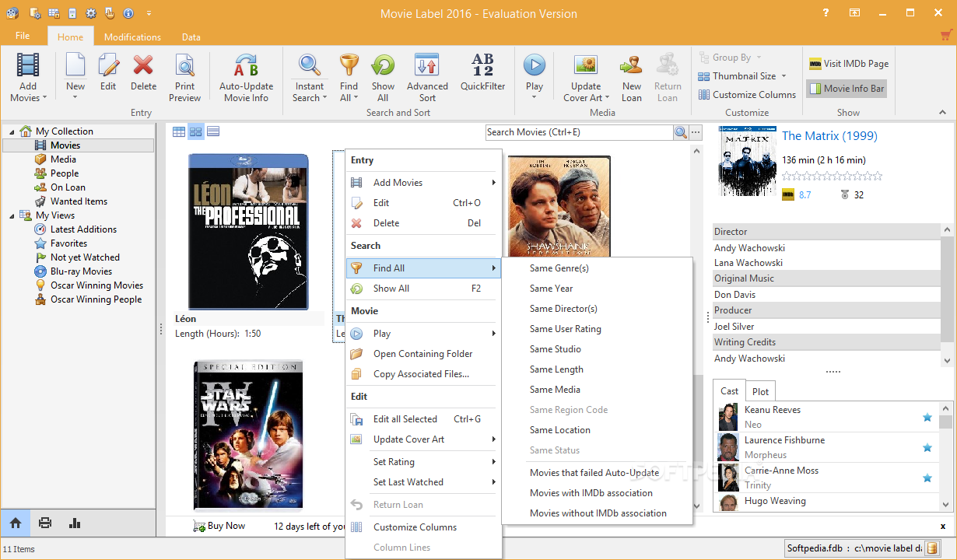Click the Play button in ribbon
This screenshot has height=560, width=957.
(535, 65)
